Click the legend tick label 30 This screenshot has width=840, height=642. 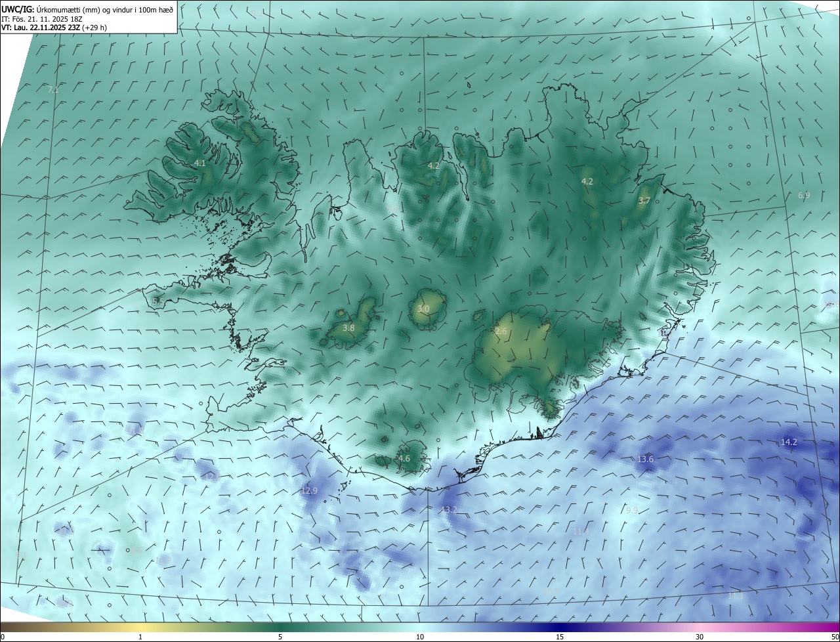point(700,637)
